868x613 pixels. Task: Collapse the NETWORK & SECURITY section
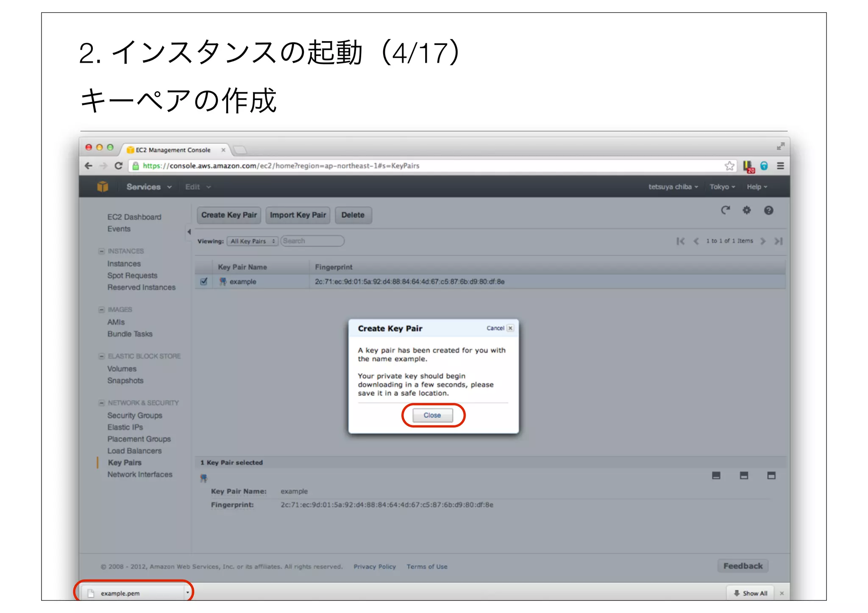(102, 403)
